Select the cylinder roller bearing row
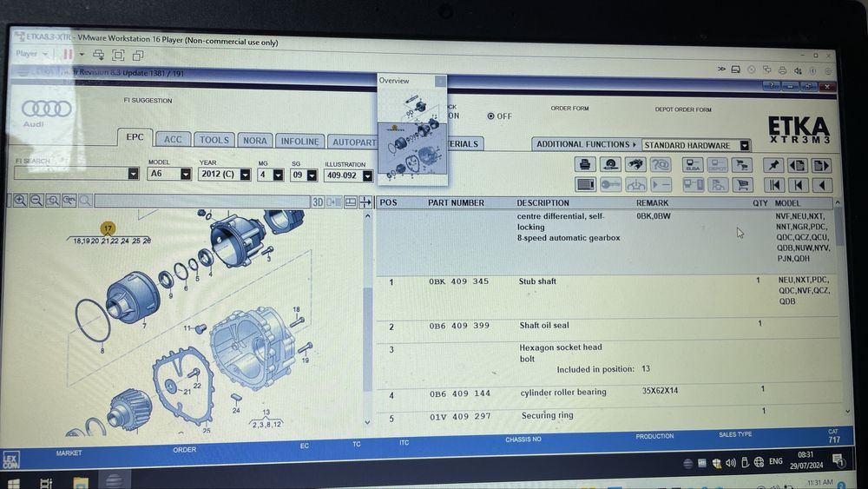This screenshot has height=489, width=868. (609, 393)
